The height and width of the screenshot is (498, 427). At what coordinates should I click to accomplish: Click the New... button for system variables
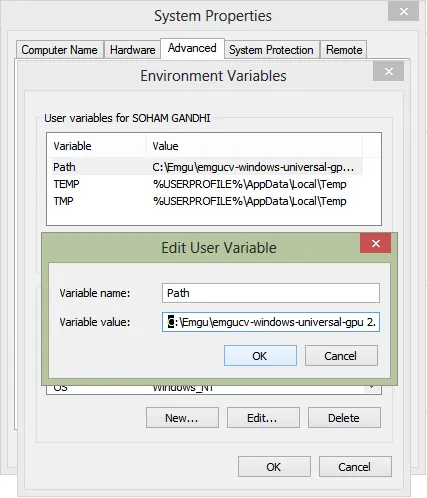[x=182, y=417]
